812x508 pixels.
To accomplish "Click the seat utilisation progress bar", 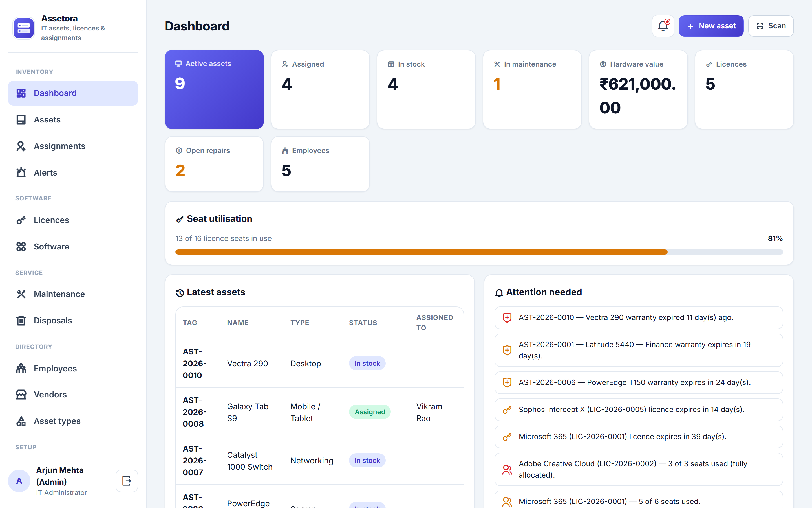I will (479, 252).
